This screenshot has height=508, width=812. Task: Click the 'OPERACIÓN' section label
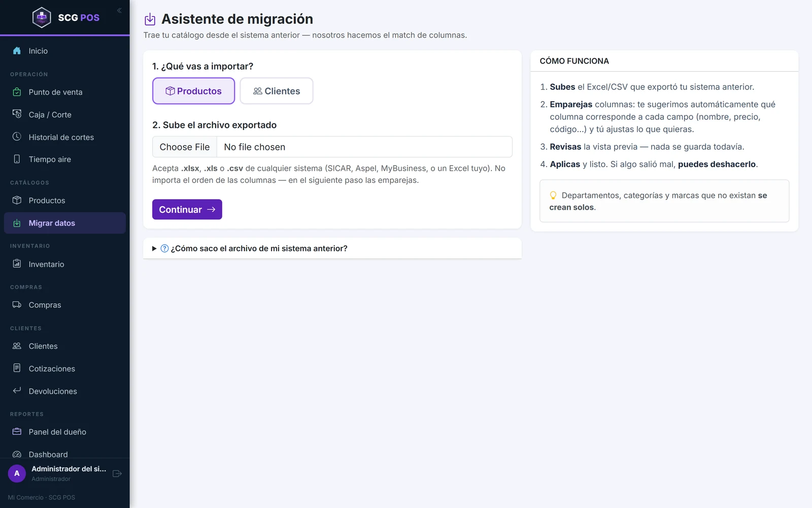click(29, 74)
